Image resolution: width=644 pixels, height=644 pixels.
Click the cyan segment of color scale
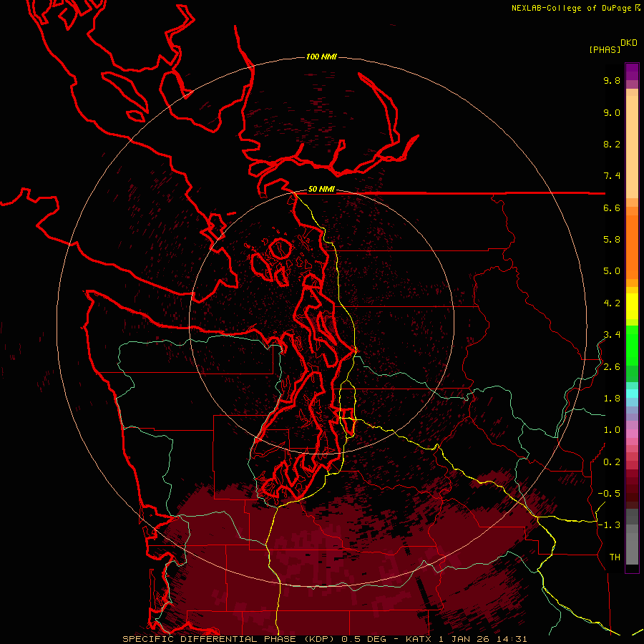[x=632, y=394]
